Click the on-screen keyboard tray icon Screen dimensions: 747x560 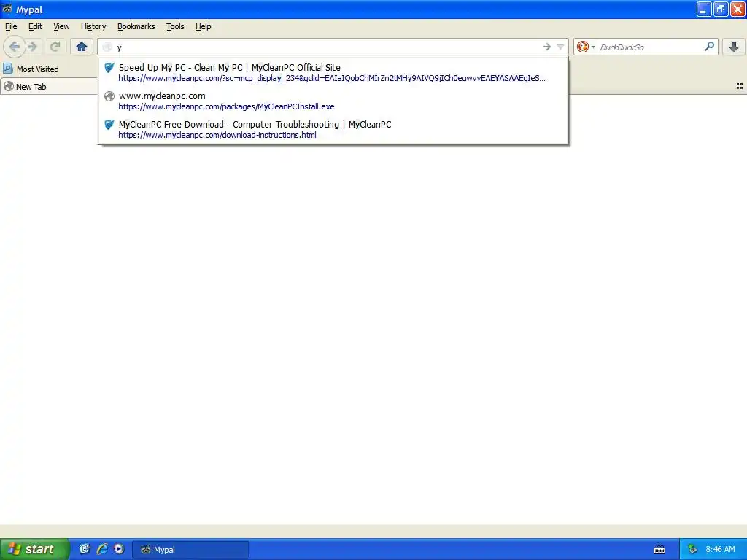(x=659, y=550)
